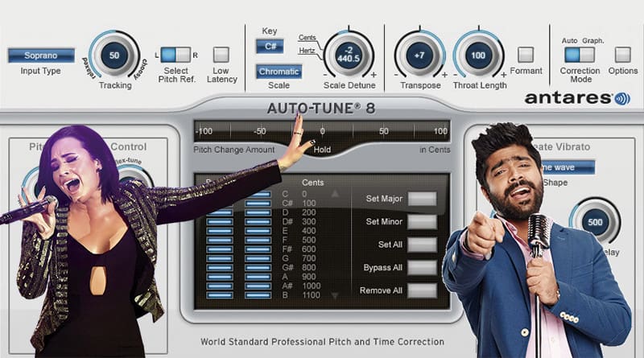Open the Soprano Input Type dropdown
The height and width of the screenshot is (358, 644).
pyautogui.click(x=41, y=56)
